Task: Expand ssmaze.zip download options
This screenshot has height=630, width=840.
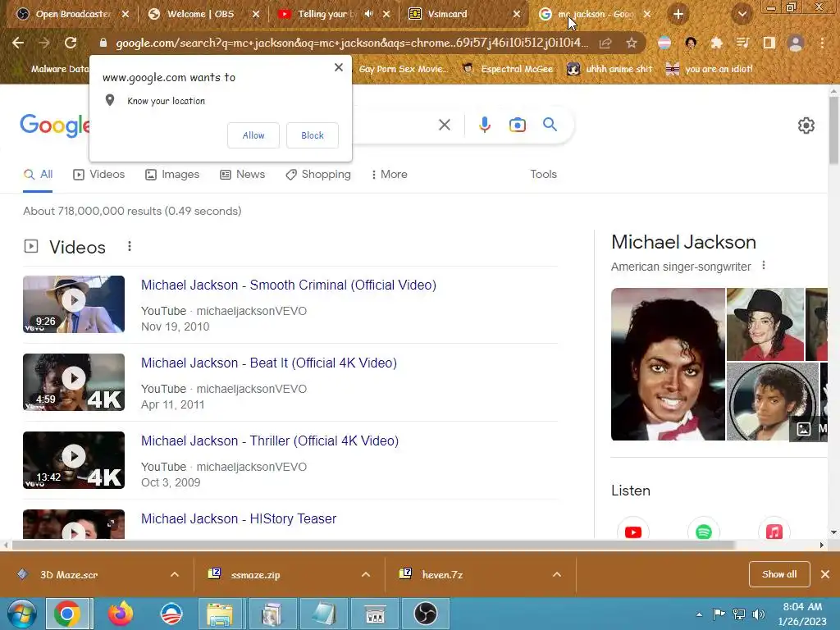Action: pyautogui.click(x=365, y=574)
